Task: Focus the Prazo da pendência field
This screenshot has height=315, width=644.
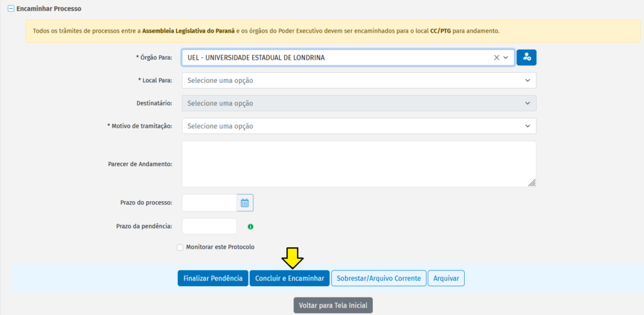Action: click(209, 226)
